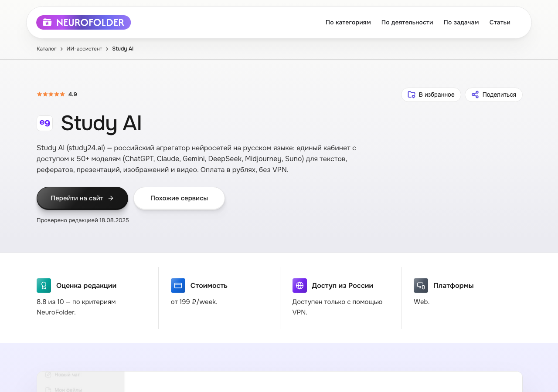Click the Проверено редакцией 18.08.2025 text

[x=83, y=220]
